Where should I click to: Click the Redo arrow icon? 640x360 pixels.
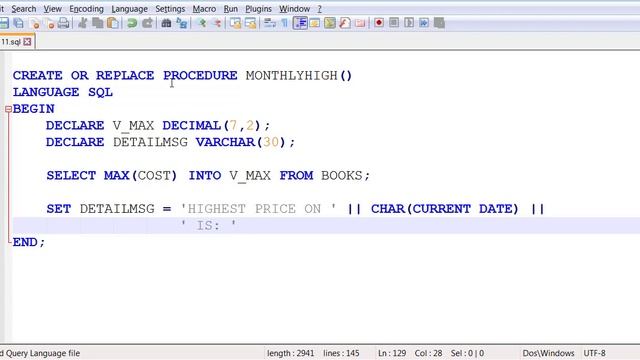[x=147, y=23]
